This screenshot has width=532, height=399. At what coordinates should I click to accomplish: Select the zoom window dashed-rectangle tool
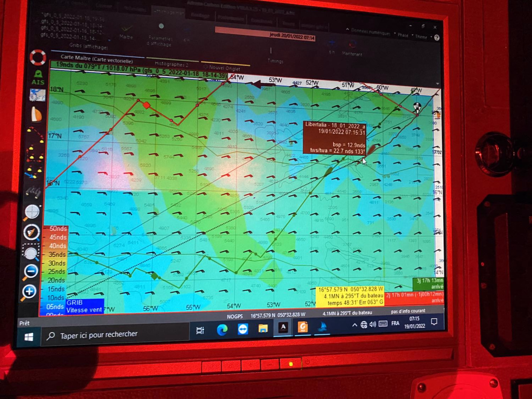tap(30, 252)
